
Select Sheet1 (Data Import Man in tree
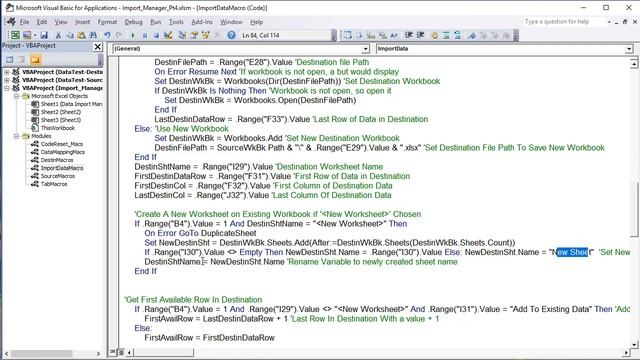[x=71, y=104]
